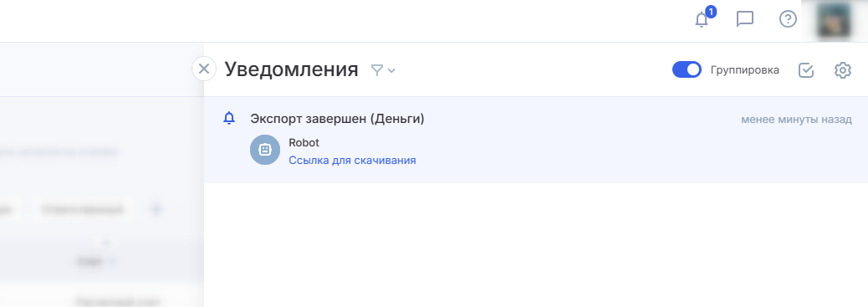Image resolution: width=868 pixels, height=307 pixels.
Task: Open the chat messages icon
Action: 745,19
